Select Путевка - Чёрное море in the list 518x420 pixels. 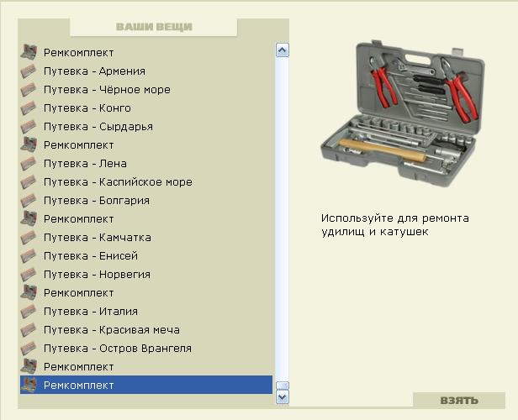146,89
